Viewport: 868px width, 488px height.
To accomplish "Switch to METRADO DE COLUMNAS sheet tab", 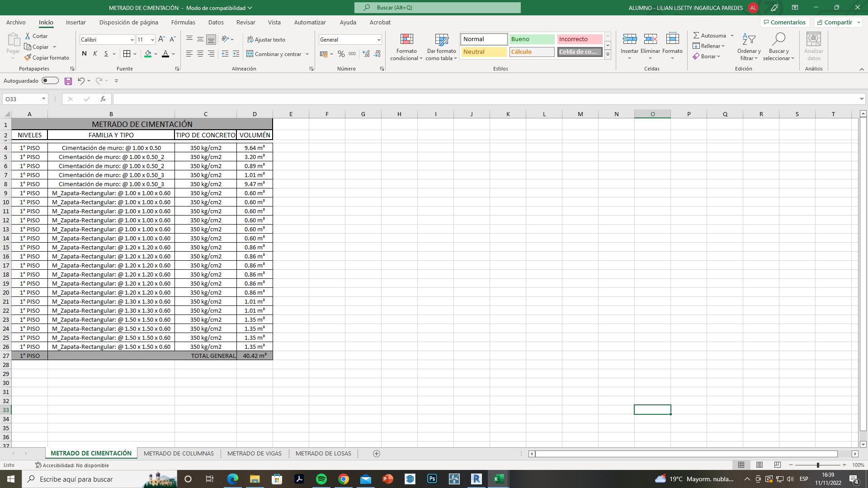I will tap(179, 453).
